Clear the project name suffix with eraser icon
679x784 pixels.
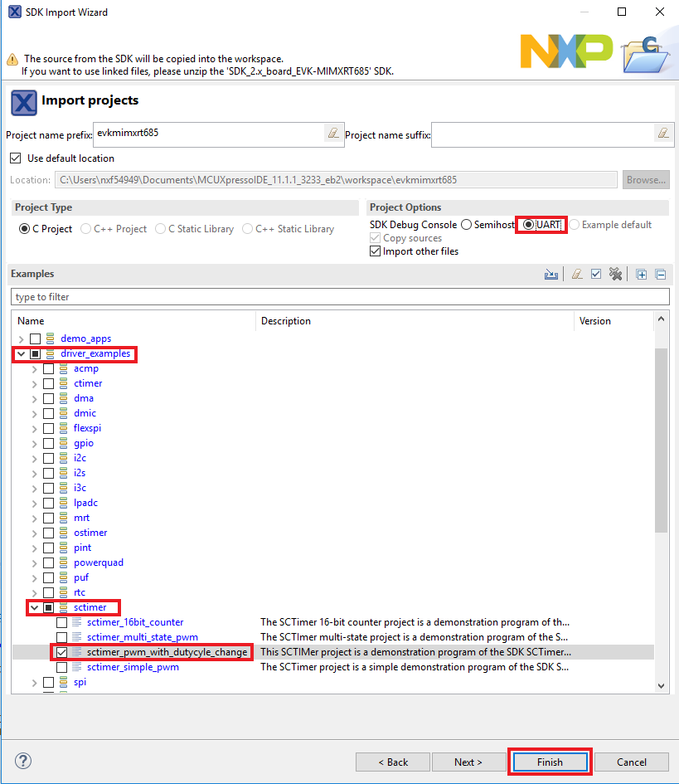pyautogui.click(x=662, y=134)
